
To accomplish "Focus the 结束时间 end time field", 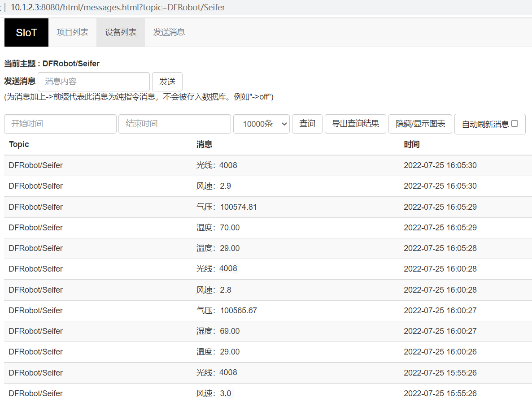I will pos(175,124).
